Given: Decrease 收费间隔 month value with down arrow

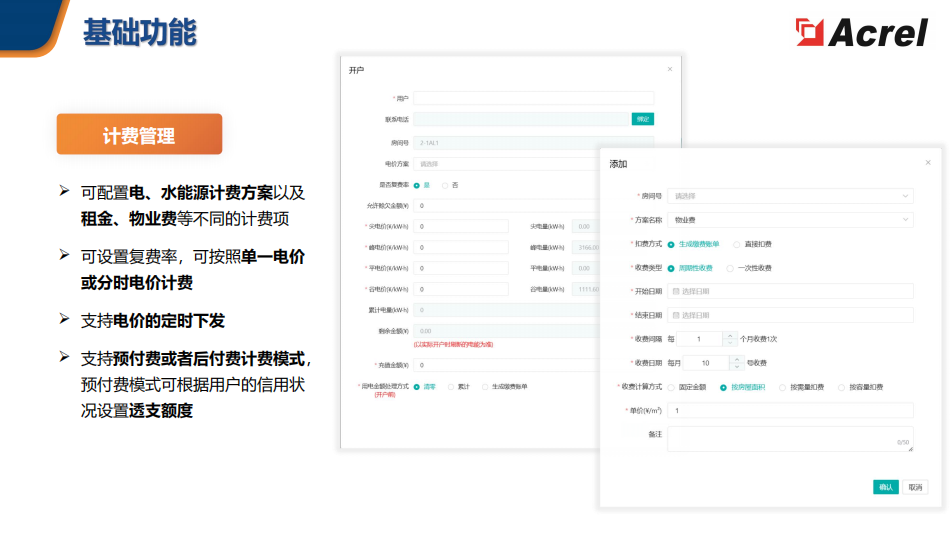Looking at the screenshot, I should tap(730, 343).
